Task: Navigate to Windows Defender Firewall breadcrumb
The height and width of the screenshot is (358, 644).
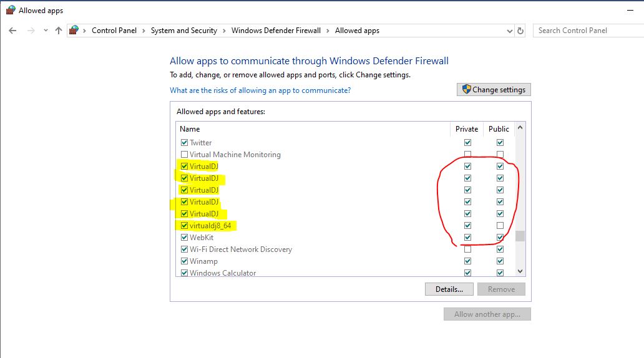Action: coord(276,31)
